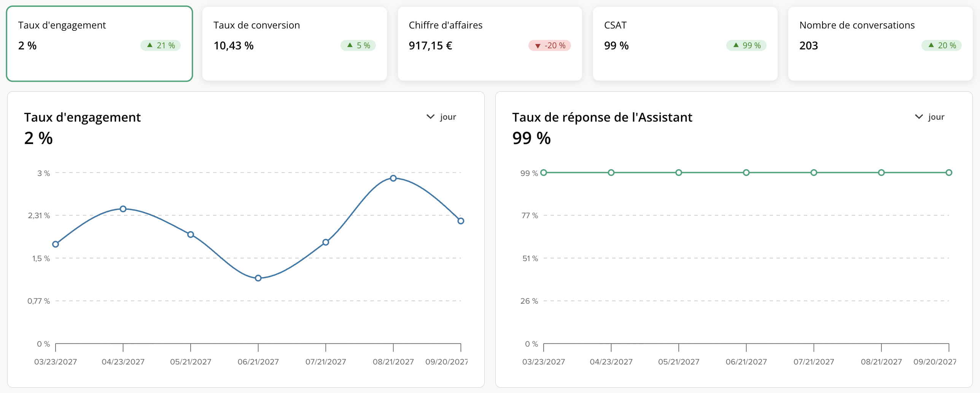Open the Nombre de conversations card

point(880,44)
